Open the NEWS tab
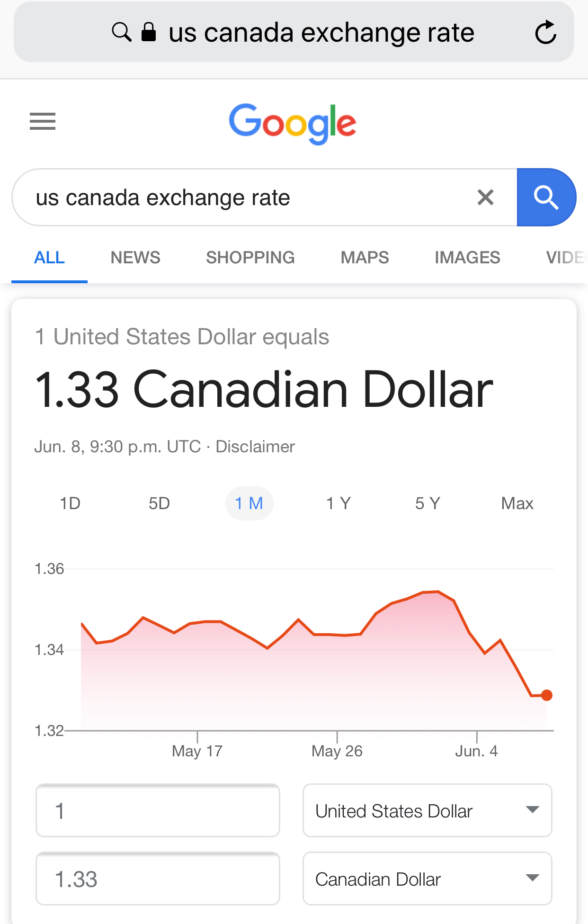The width and height of the screenshot is (588, 924). pos(135,258)
